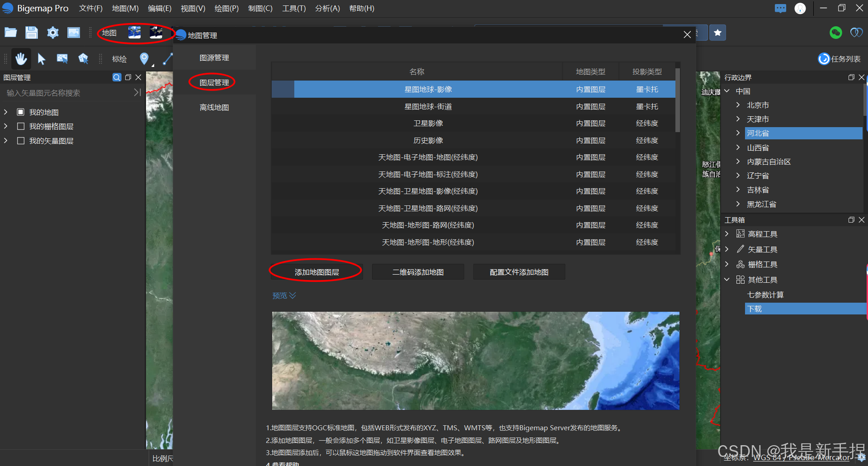Select the 星图地球-街道 layer row

[x=473, y=106]
